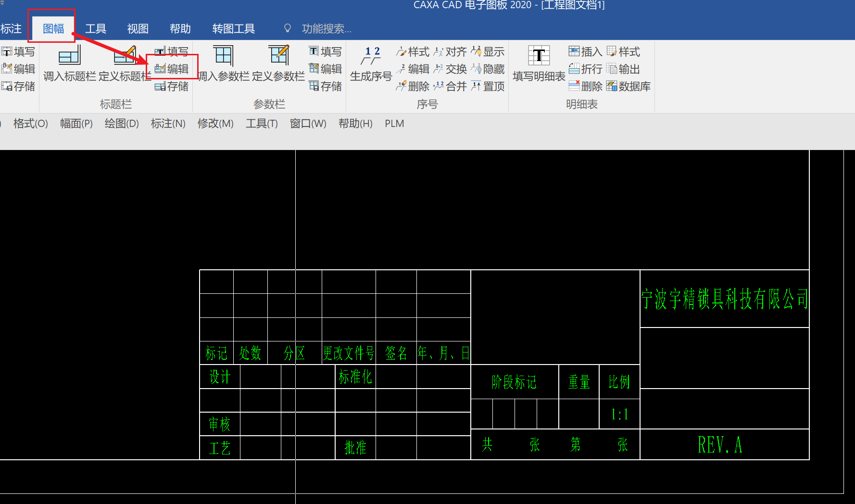The height and width of the screenshot is (504, 855).
Task: Click the 生成序号 icon
Action: pyautogui.click(x=371, y=56)
